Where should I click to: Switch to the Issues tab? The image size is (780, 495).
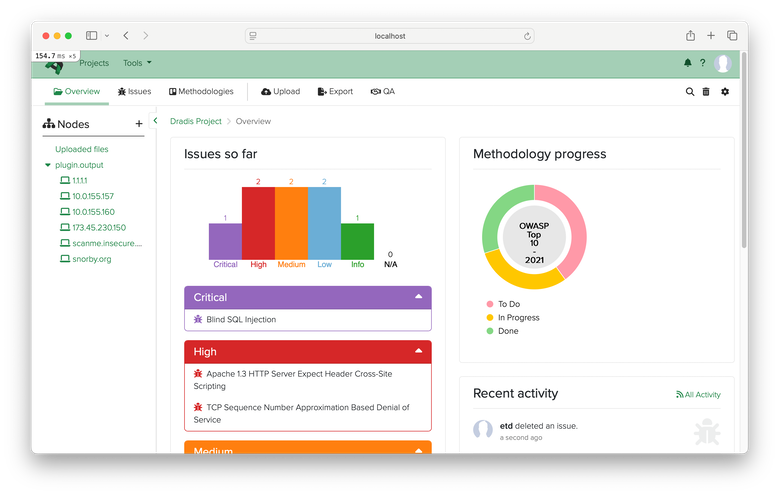click(134, 92)
